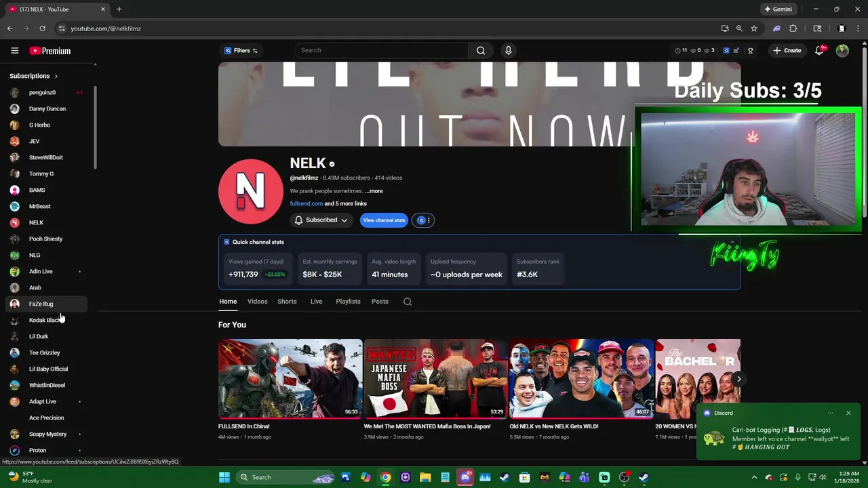Open MrBeast in the sidebar
Viewport: 868px width, 488px height.
pyautogui.click(x=46, y=206)
